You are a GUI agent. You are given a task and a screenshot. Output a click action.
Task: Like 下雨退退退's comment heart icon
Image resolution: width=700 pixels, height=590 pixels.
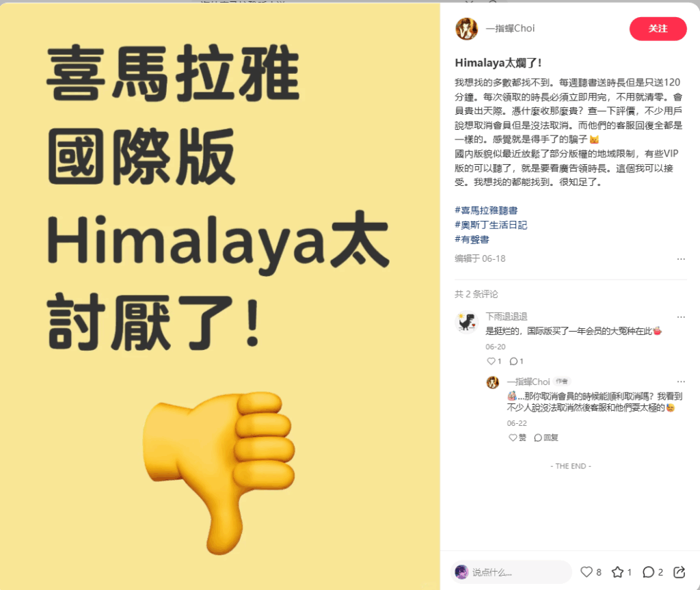point(491,361)
